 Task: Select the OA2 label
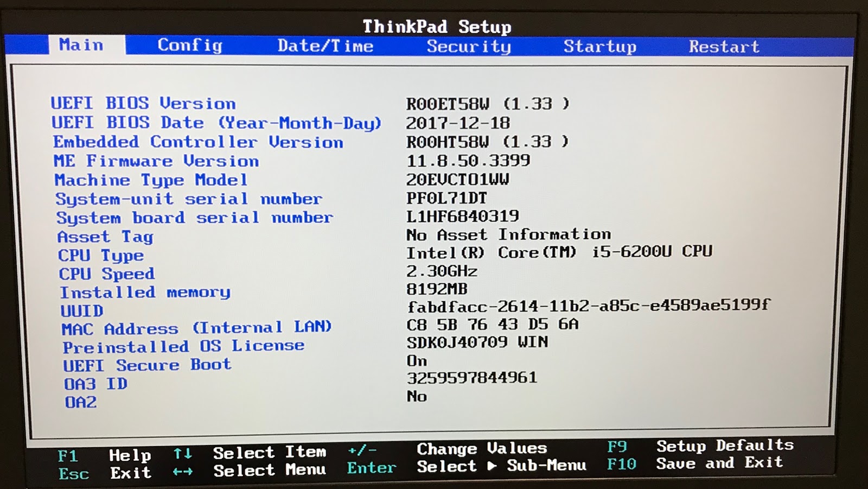(81, 402)
